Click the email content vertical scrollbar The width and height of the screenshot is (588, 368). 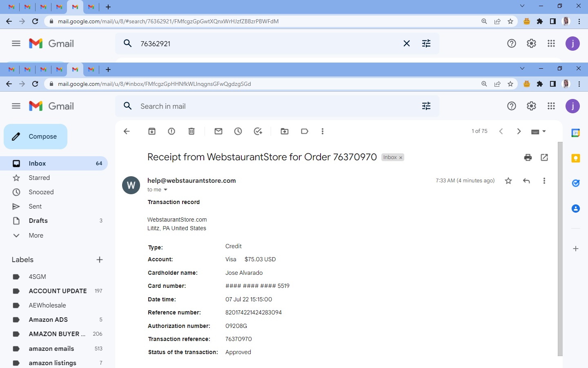point(560,249)
